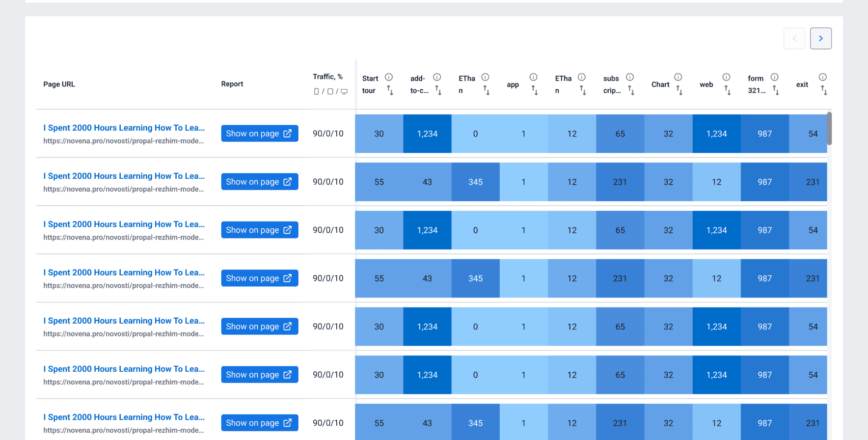The width and height of the screenshot is (868, 440).
Task: Sort by the exit column
Action: (x=824, y=90)
